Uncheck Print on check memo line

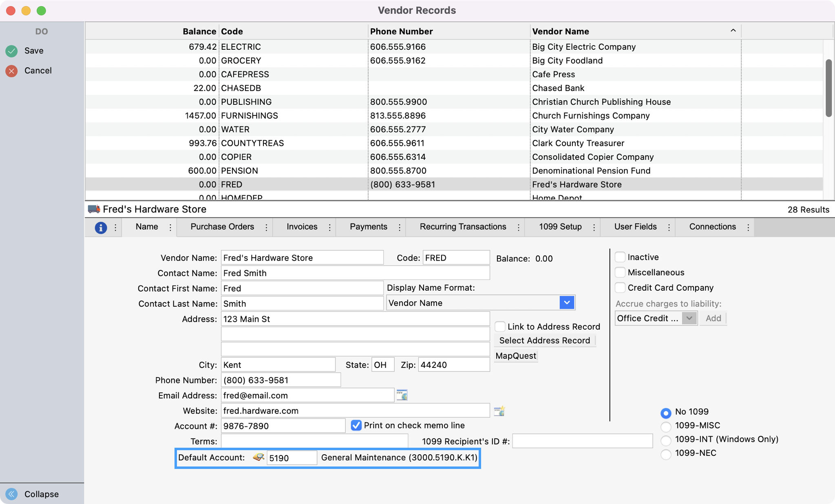[356, 426]
